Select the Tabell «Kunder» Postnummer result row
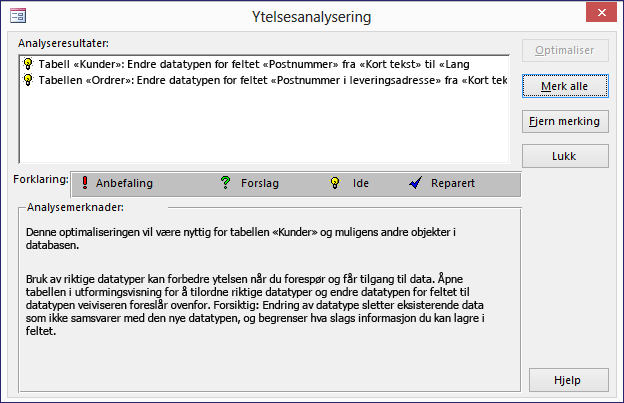The image size is (624, 403). (263, 64)
